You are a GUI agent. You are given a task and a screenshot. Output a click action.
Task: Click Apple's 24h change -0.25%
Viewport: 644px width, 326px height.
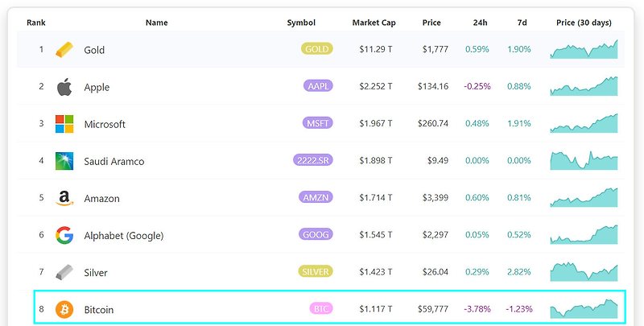click(x=477, y=86)
